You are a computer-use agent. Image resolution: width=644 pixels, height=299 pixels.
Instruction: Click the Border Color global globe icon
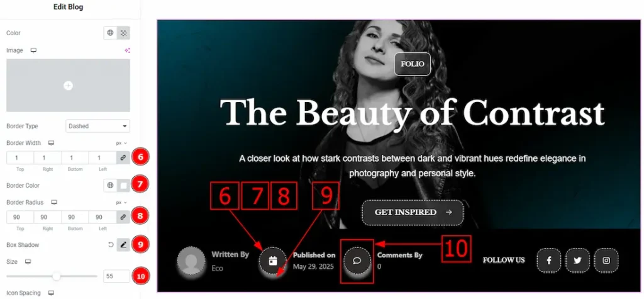pyautogui.click(x=110, y=186)
